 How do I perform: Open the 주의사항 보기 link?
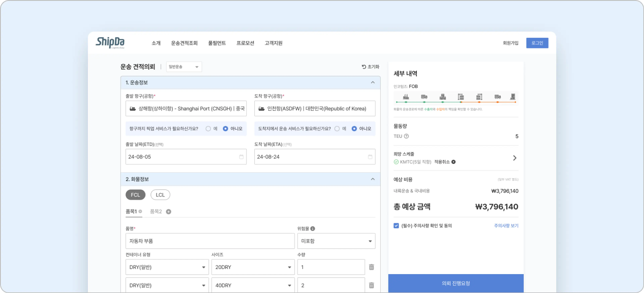coord(506,226)
